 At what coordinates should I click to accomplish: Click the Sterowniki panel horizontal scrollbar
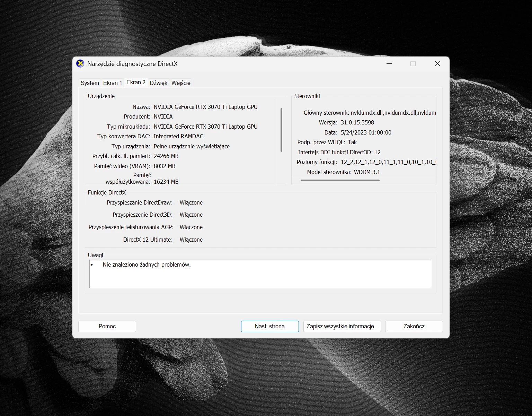[x=340, y=180]
